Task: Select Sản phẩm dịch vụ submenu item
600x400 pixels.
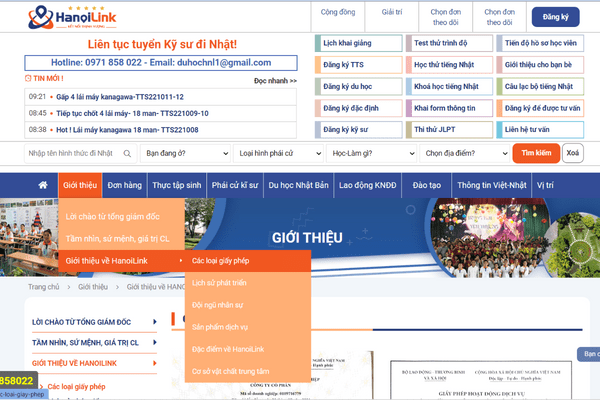Action: tap(248, 327)
